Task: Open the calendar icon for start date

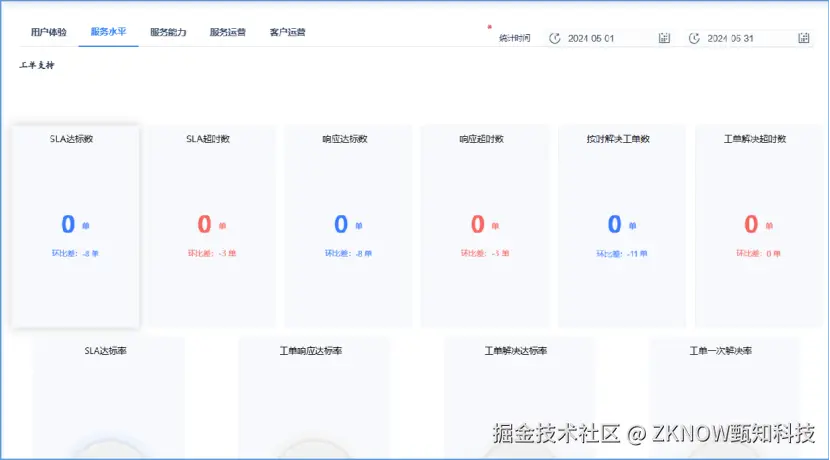Action: [664, 38]
